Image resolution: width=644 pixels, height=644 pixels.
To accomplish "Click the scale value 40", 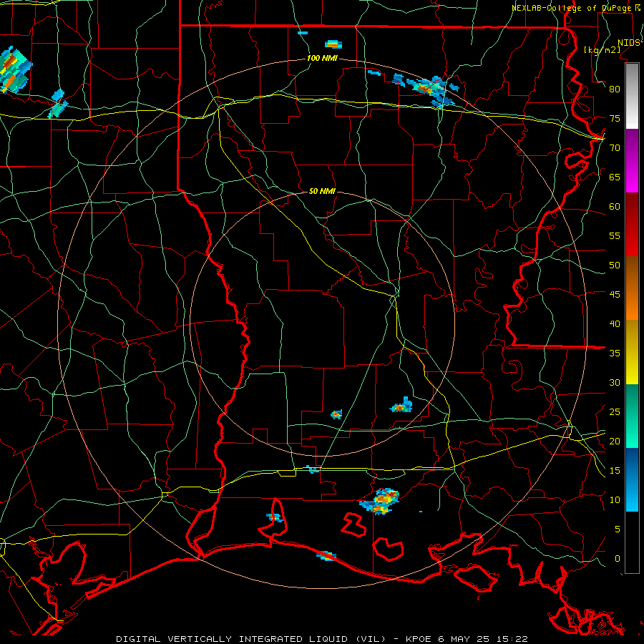I will (615, 323).
